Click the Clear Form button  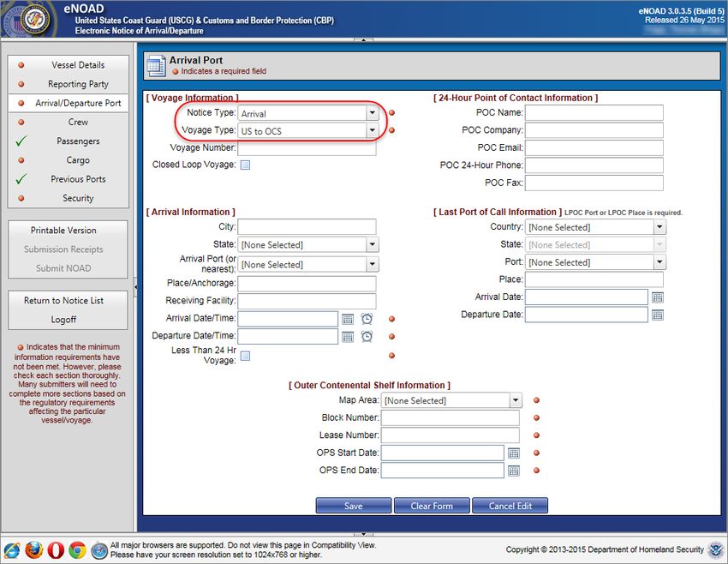tap(432, 506)
